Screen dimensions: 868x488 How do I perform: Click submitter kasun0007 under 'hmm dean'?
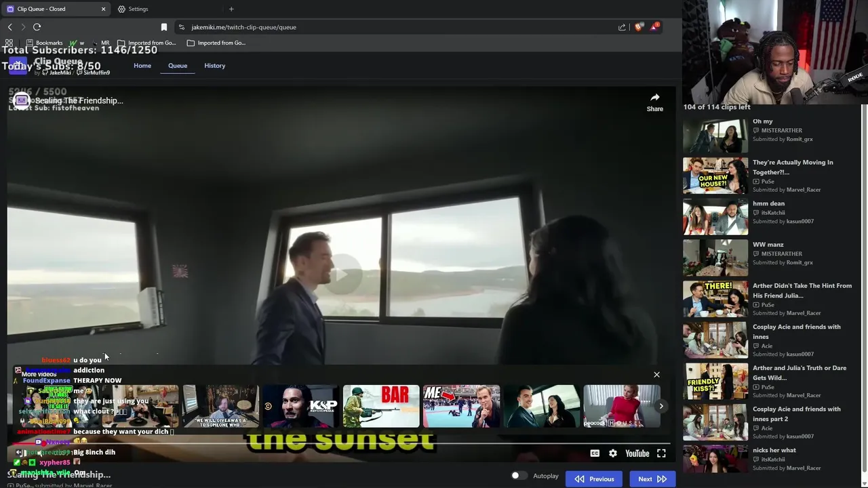pos(800,221)
